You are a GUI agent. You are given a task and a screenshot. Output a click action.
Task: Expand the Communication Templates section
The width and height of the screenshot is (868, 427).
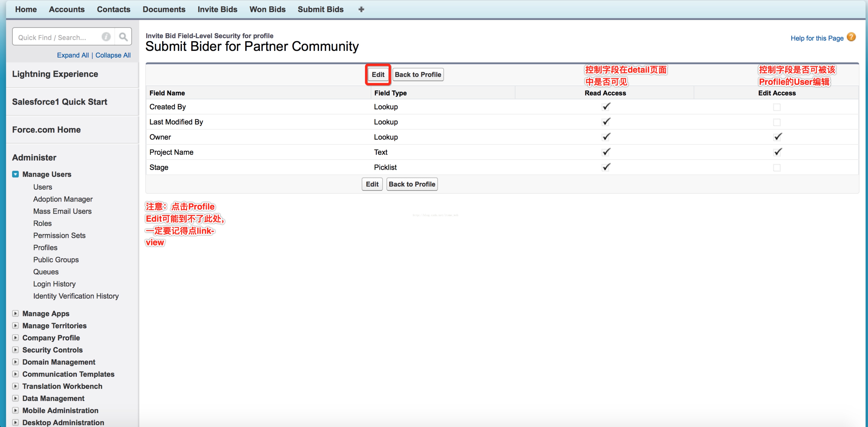coord(15,374)
